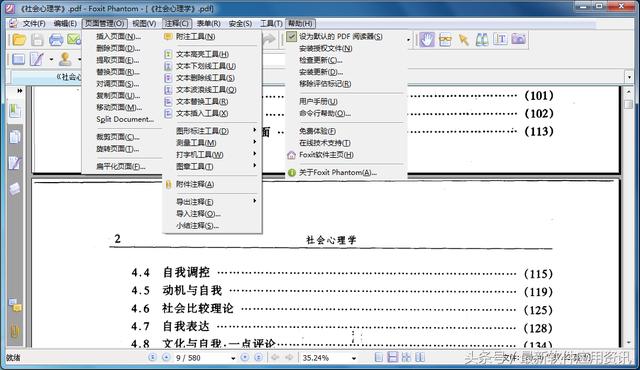Open the 安全 menu
640x370 pixels.
(x=240, y=24)
